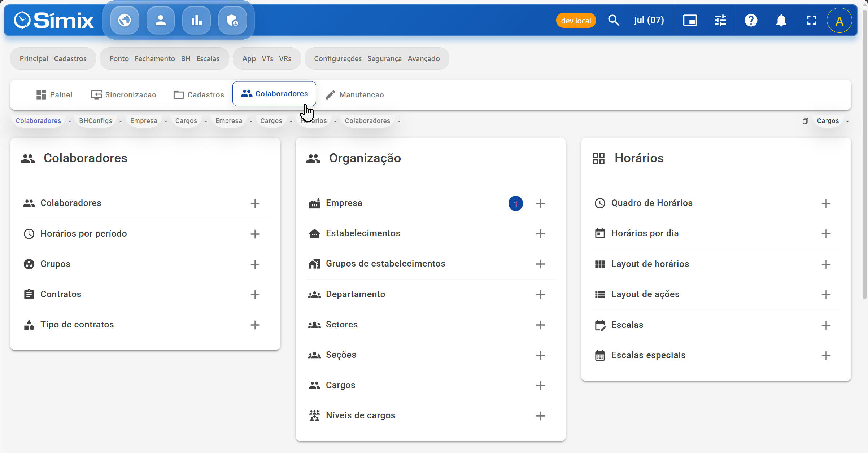
Task: Select Fechamento in the top menu
Action: 155,58
